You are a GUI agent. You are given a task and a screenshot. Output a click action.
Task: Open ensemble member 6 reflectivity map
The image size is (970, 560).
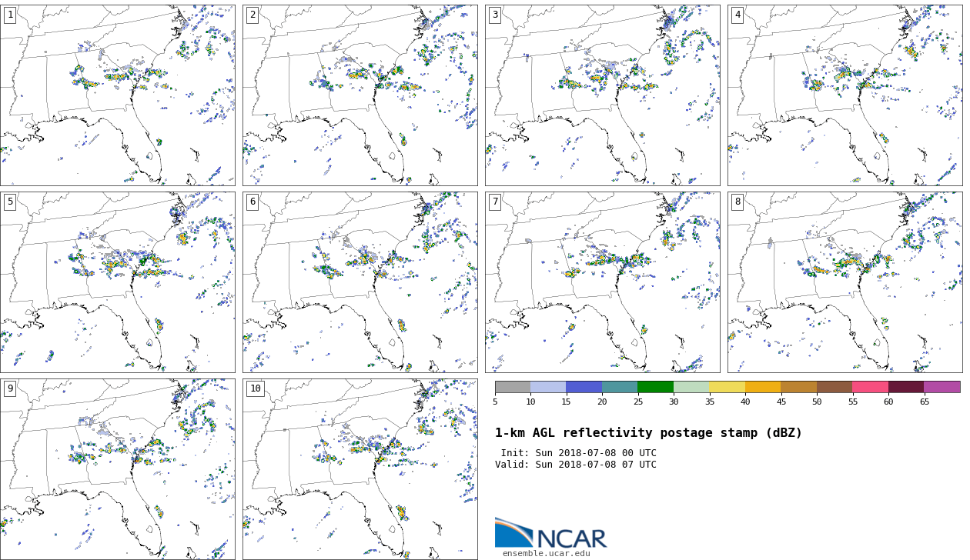point(360,282)
